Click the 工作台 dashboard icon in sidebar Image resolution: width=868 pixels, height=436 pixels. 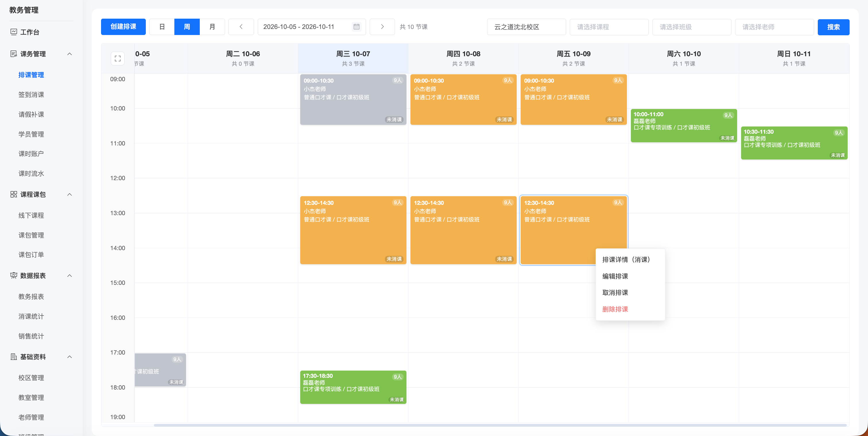[x=14, y=32]
